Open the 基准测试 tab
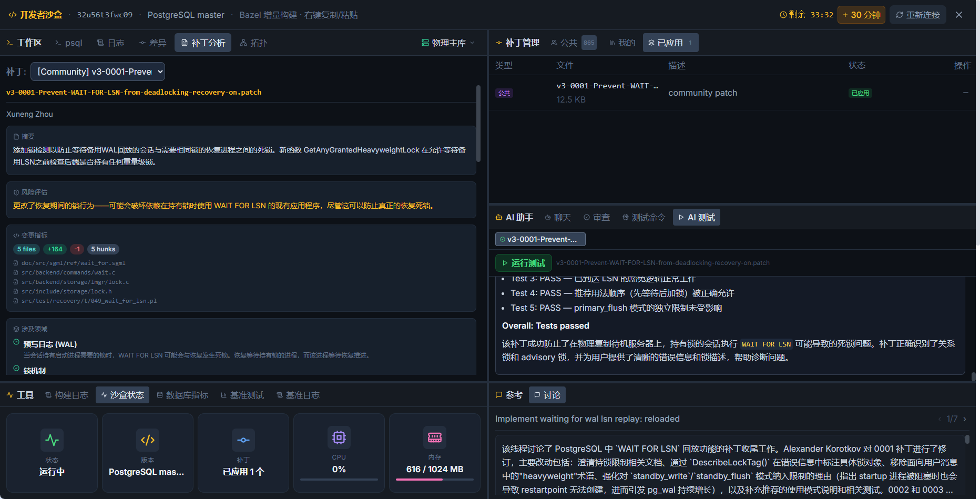Viewport: 980px width, 499px height. [242, 395]
